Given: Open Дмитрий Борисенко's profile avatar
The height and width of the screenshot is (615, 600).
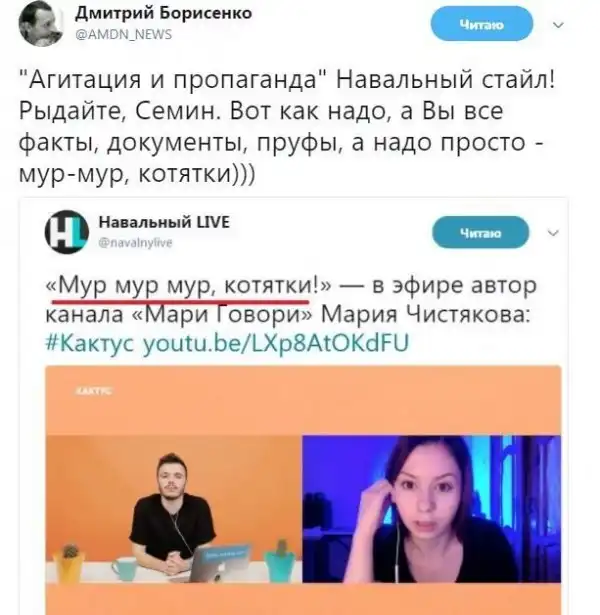Looking at the screenshot, I should (x=41, y=25).
